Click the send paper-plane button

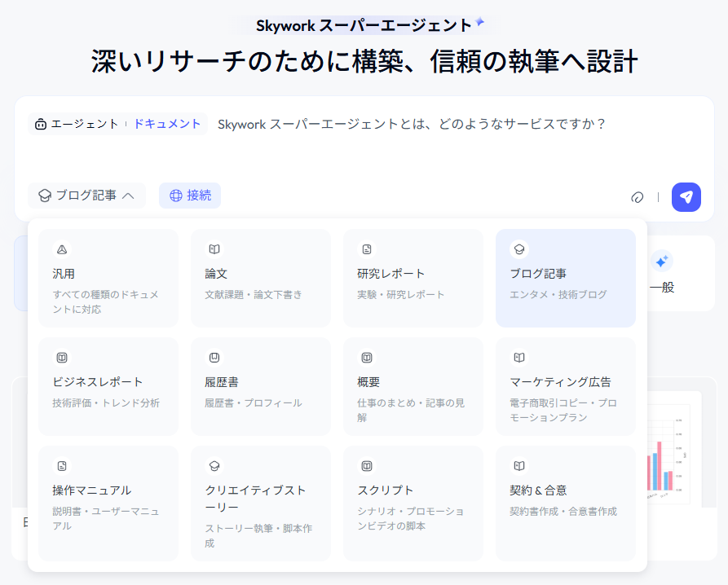686,197
